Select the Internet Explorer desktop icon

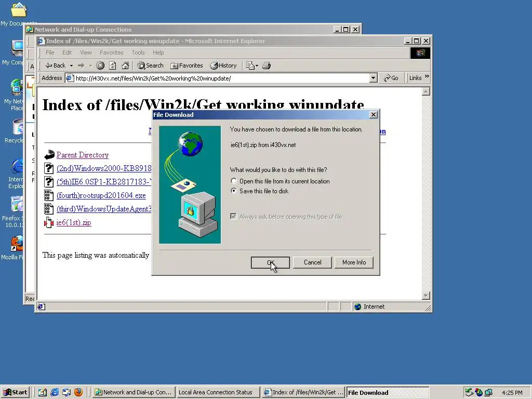15,173
